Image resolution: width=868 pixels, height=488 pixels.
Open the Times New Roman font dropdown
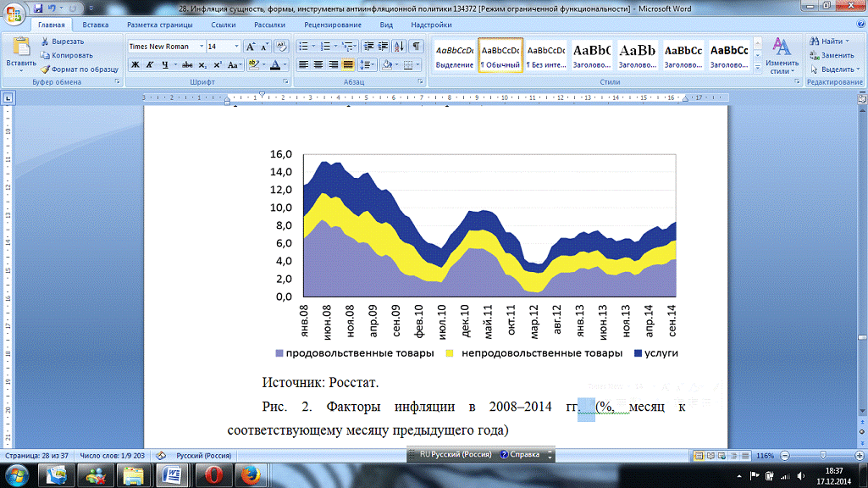pos(201,47)
